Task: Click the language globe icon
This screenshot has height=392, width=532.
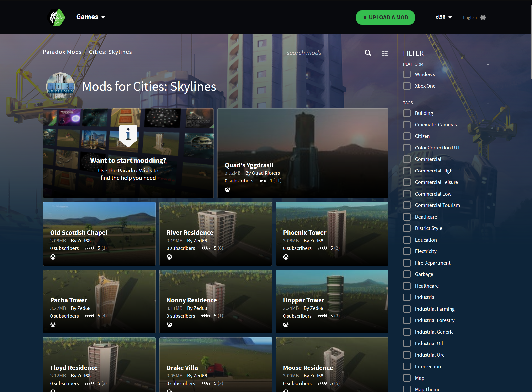Action: click(483, 17)
